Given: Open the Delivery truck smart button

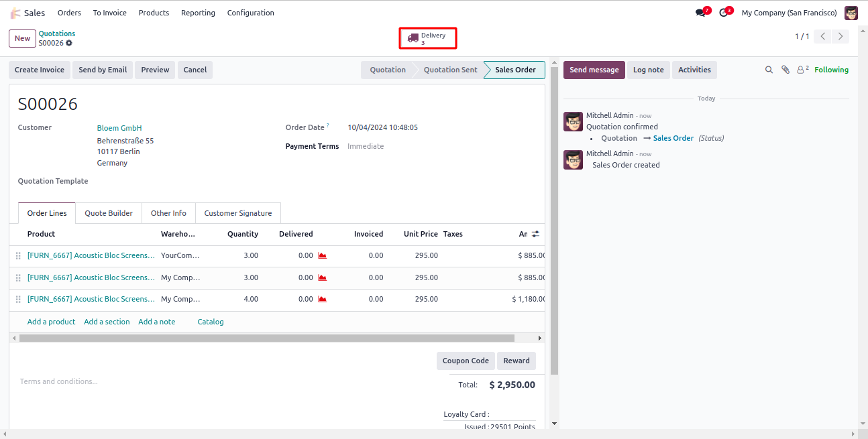Looking at the screenshot, I should click(x=427, y=39).
